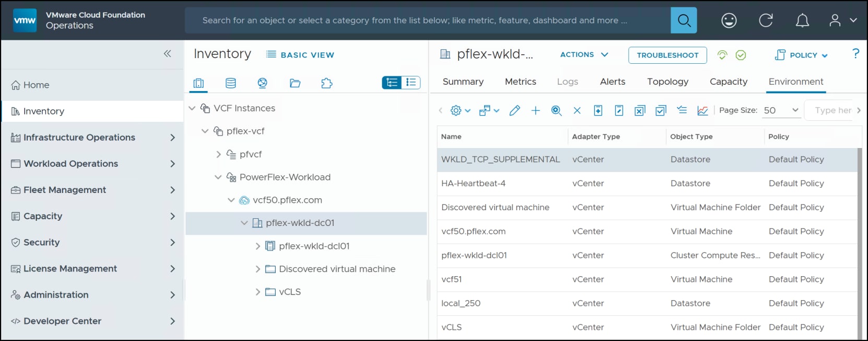Open the Page Size dropdown

coord(781,110)
